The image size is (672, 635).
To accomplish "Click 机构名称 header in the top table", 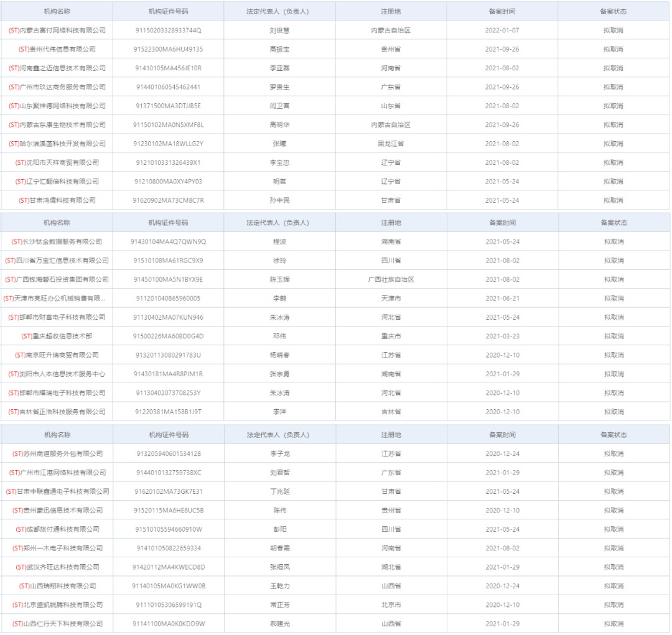I will click(57, 11).
